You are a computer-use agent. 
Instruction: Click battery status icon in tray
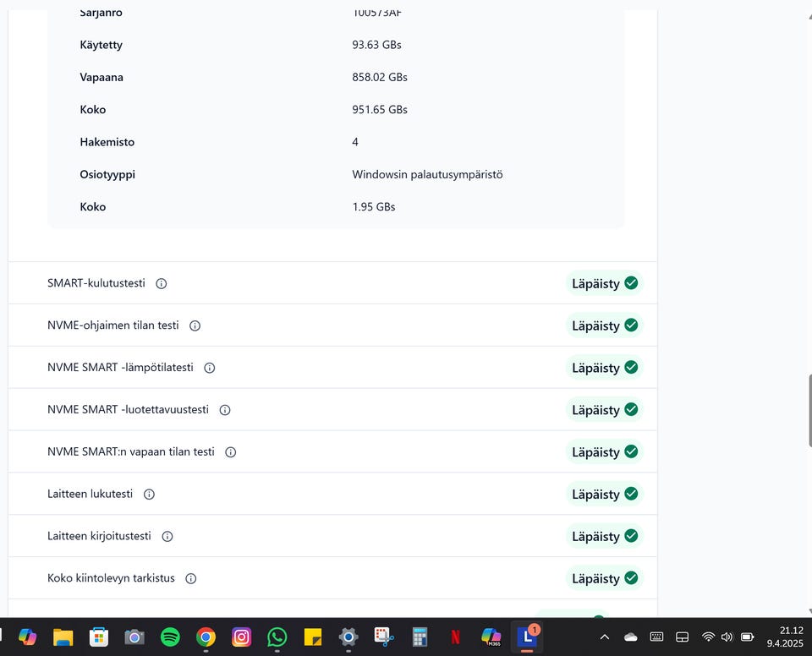point(747,637)
